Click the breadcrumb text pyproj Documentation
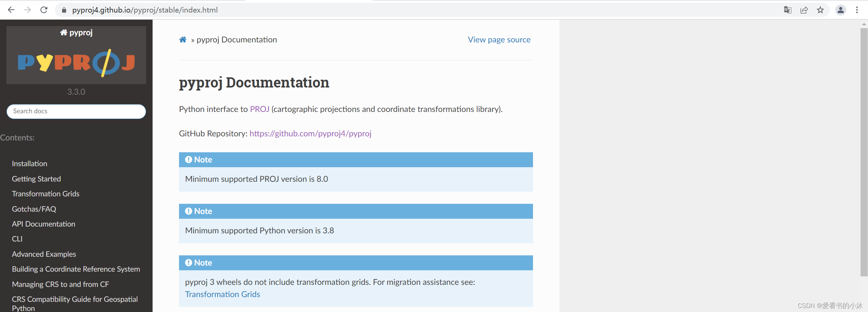This screenshot has width=868, height=312. pyautogui.click(x=237, y=40)
